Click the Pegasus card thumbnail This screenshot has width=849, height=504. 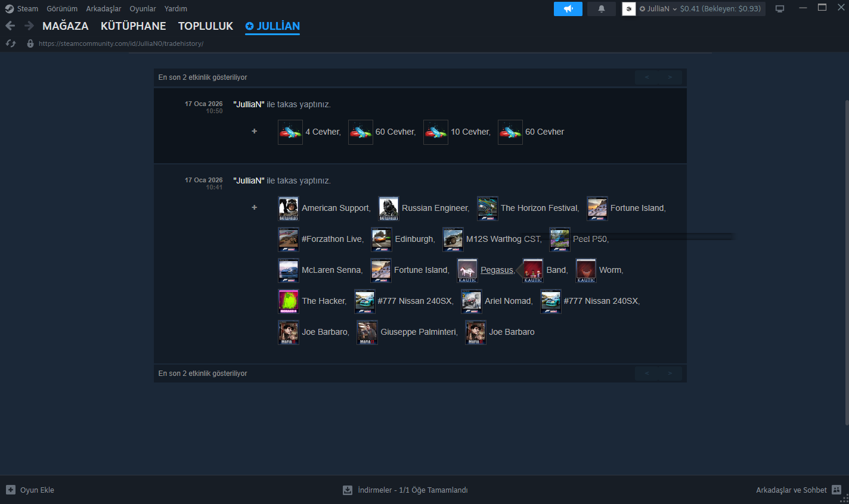[467, 270]
